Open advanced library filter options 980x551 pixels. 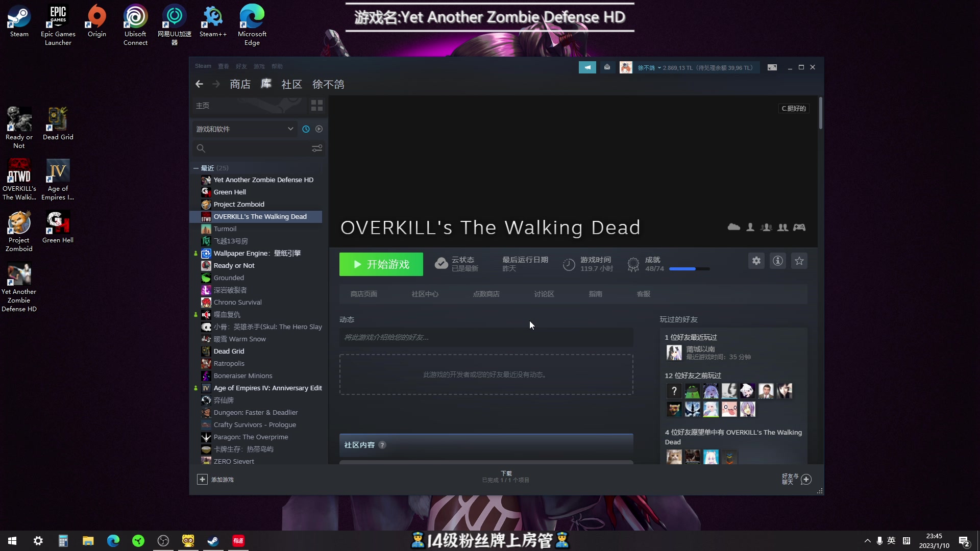tap(317, 148)
